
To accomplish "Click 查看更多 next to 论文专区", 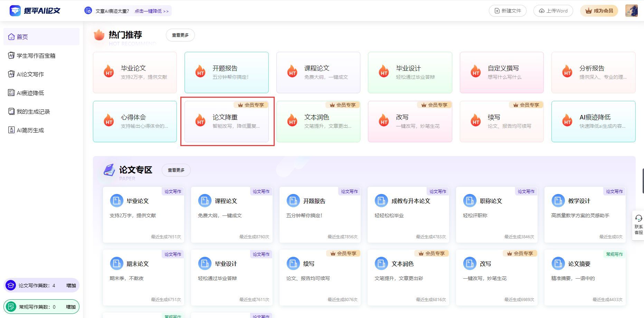I will pyautogui.click(x=176, y=170).
